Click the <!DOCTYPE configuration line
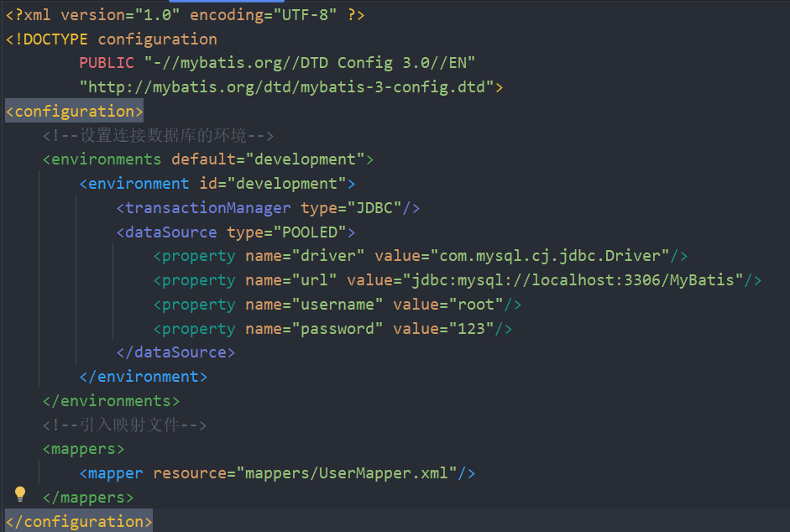 (112, 39)
